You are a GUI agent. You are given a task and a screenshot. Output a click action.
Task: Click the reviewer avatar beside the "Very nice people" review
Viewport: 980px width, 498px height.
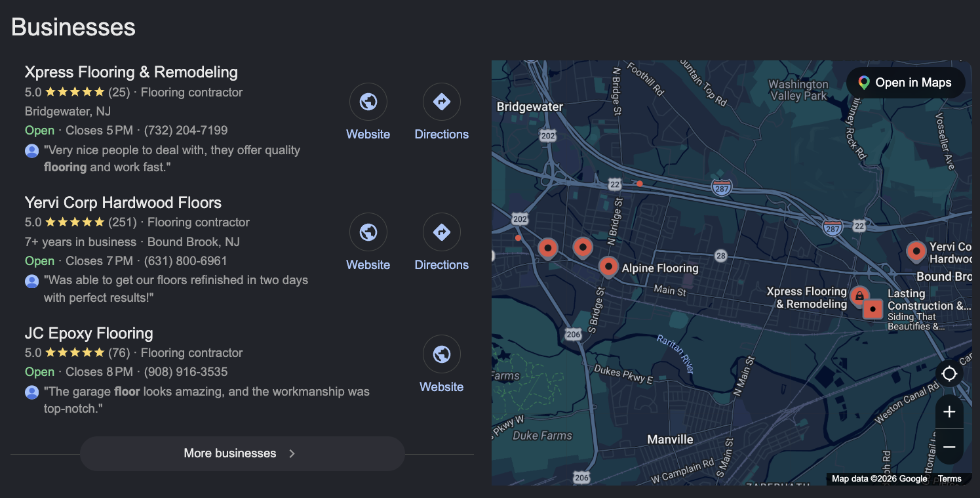pyautogui.click(x=31, y=151)
